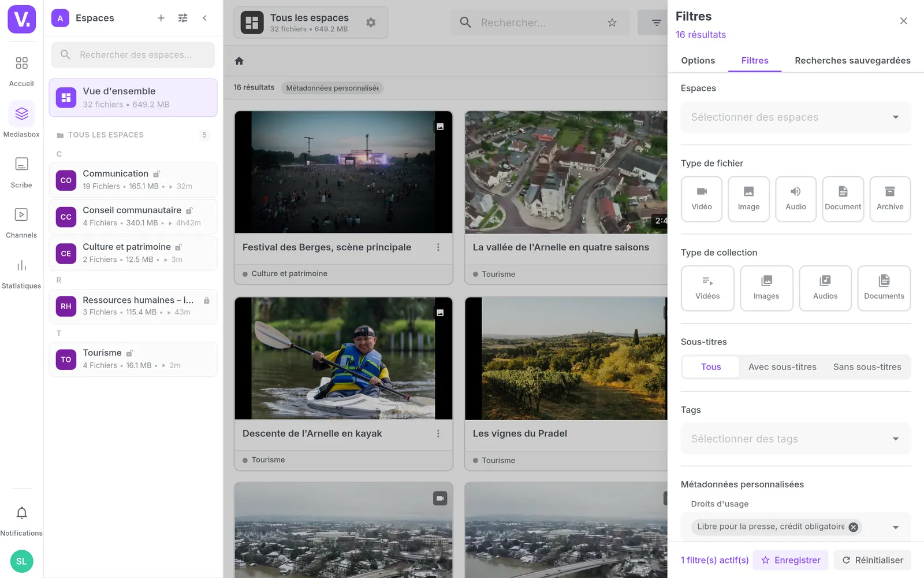
Task: Toggle the Vidéos collection type filter
Action: coord(707,288)
